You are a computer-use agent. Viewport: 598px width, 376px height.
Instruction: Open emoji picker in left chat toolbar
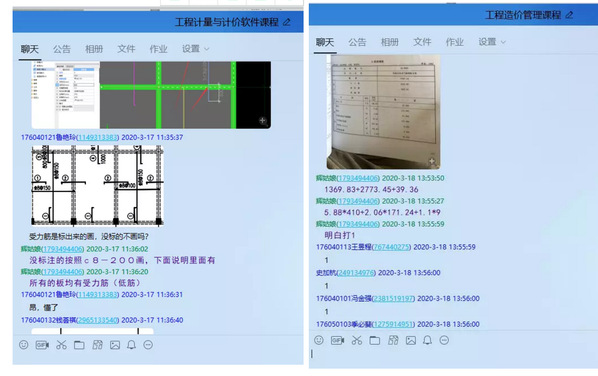[x=24, y=345]
